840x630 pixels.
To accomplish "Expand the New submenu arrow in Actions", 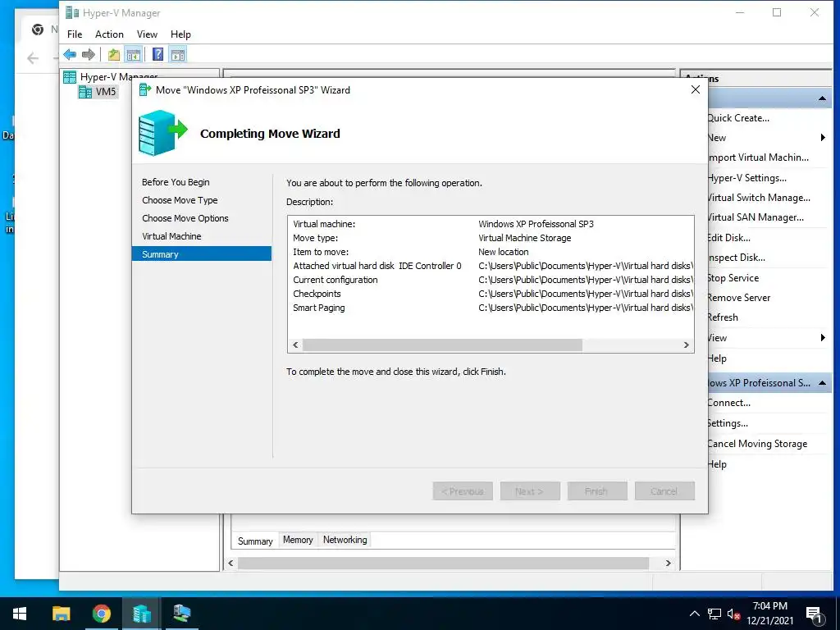I will point(823,138).
